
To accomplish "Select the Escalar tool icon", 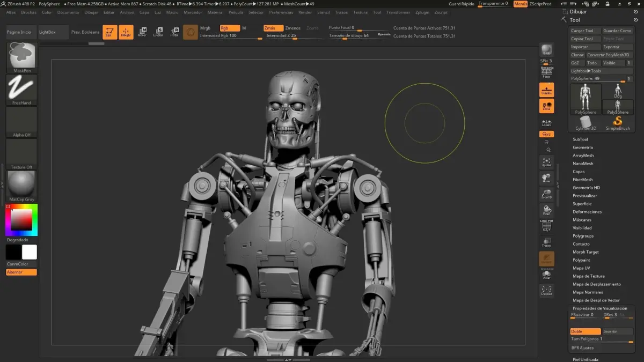I will point(158,32).
